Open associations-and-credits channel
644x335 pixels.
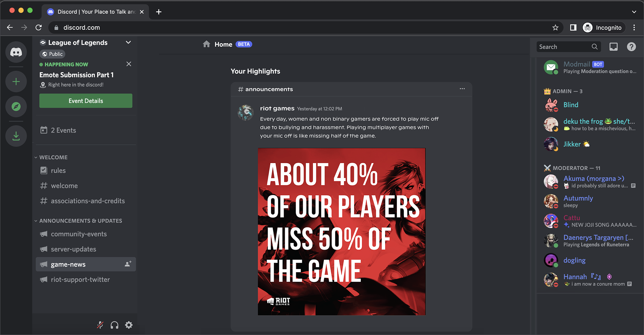point(86,201)
